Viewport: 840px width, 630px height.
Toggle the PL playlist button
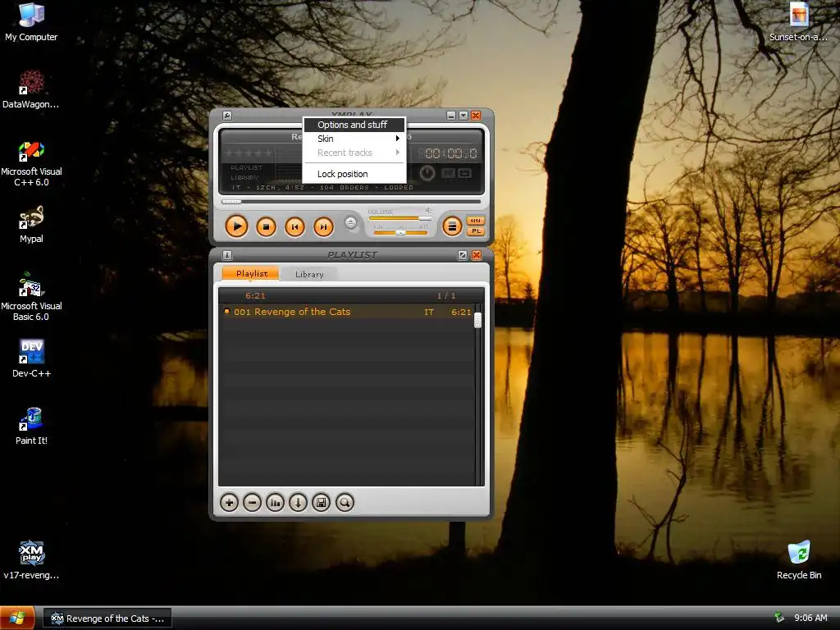[476, 231]
